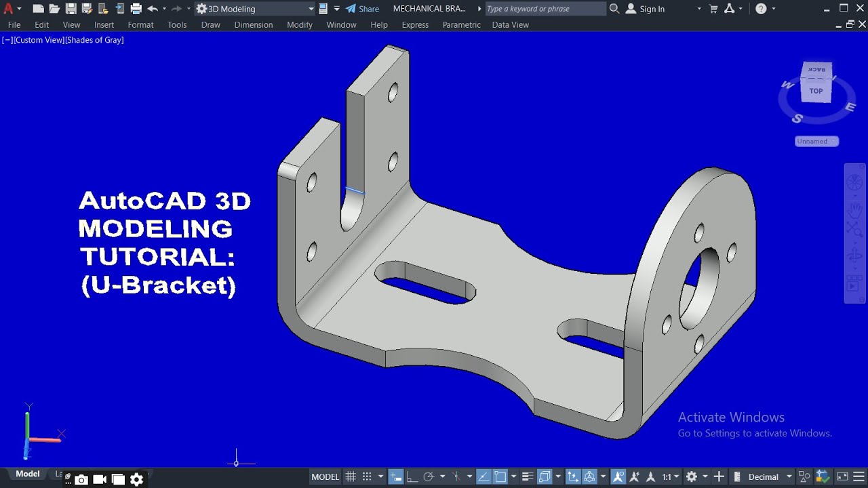Toggle 2D Object snap
This screenshot has width=868, height=488.
(500, 476)
